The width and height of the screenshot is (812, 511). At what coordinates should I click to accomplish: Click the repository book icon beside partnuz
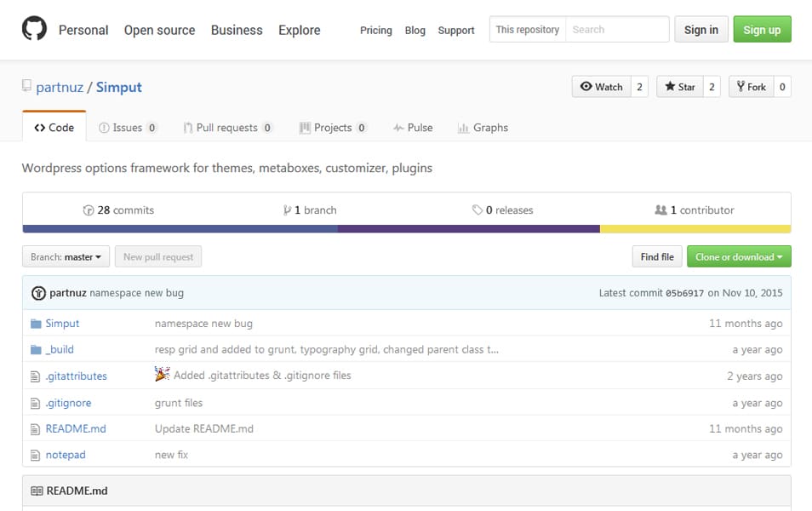26,85
